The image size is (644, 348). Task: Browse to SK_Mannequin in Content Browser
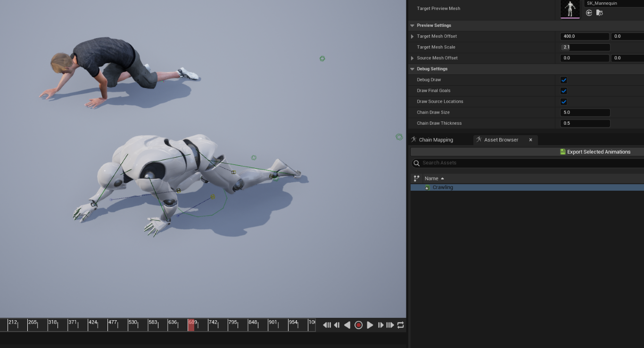[x=599, y=13]
